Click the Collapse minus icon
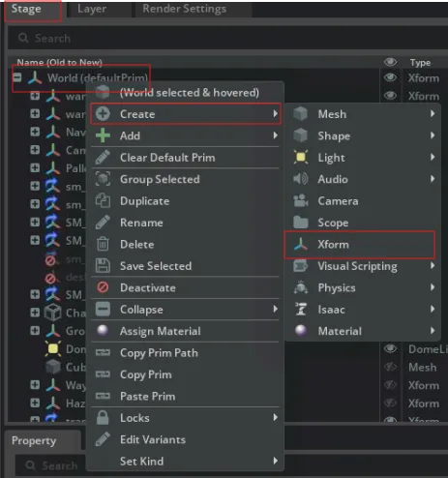 coord(103,310)
